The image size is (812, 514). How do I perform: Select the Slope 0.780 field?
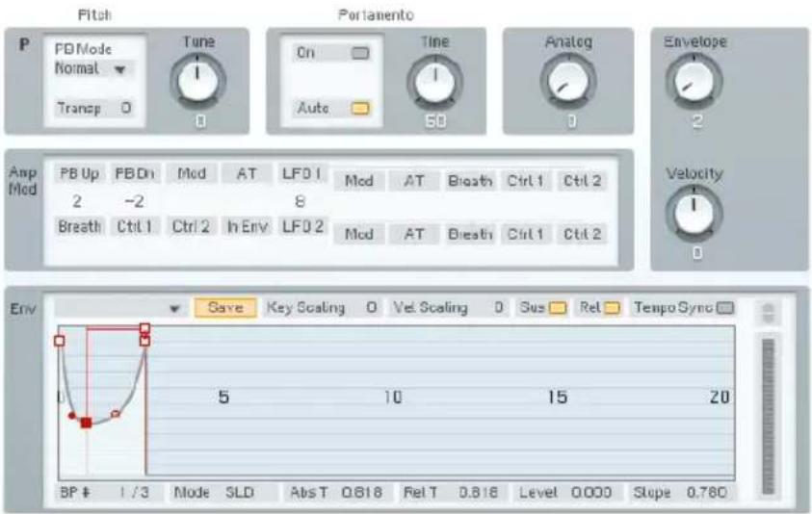pyautogui.click(x=680, y=492)
